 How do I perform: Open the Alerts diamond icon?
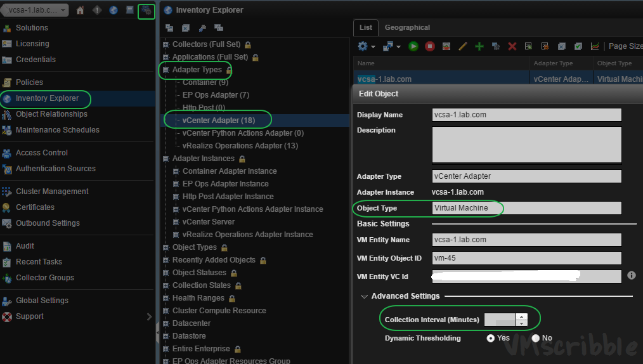click(x=97, y=10)
